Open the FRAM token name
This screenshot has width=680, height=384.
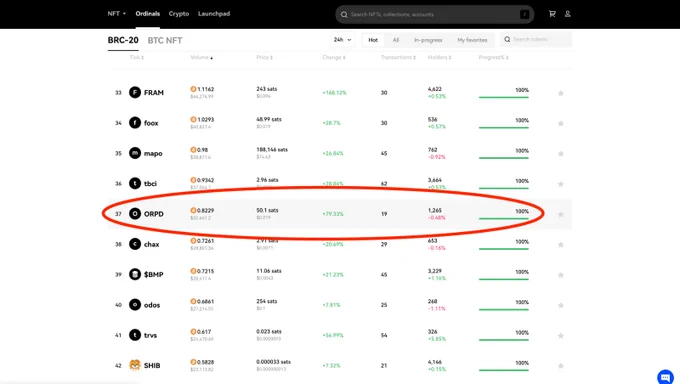click(x=154, y=93)
